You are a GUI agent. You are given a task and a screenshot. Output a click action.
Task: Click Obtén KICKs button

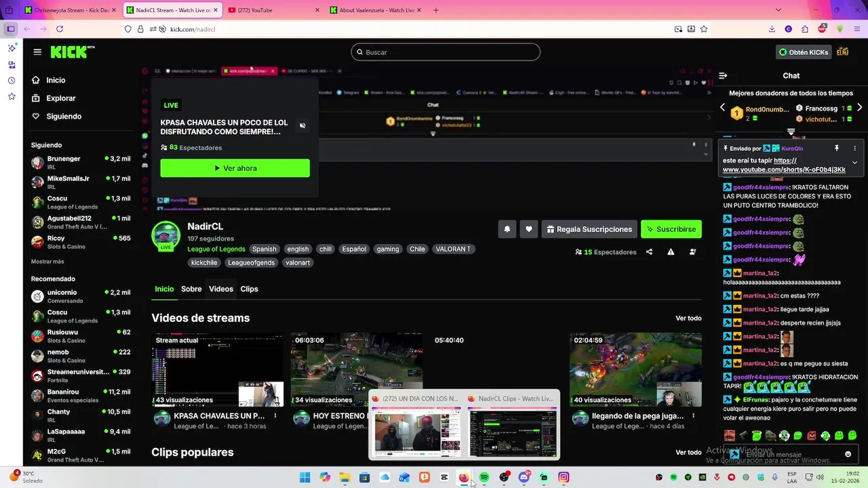click(x=804, y=52)
